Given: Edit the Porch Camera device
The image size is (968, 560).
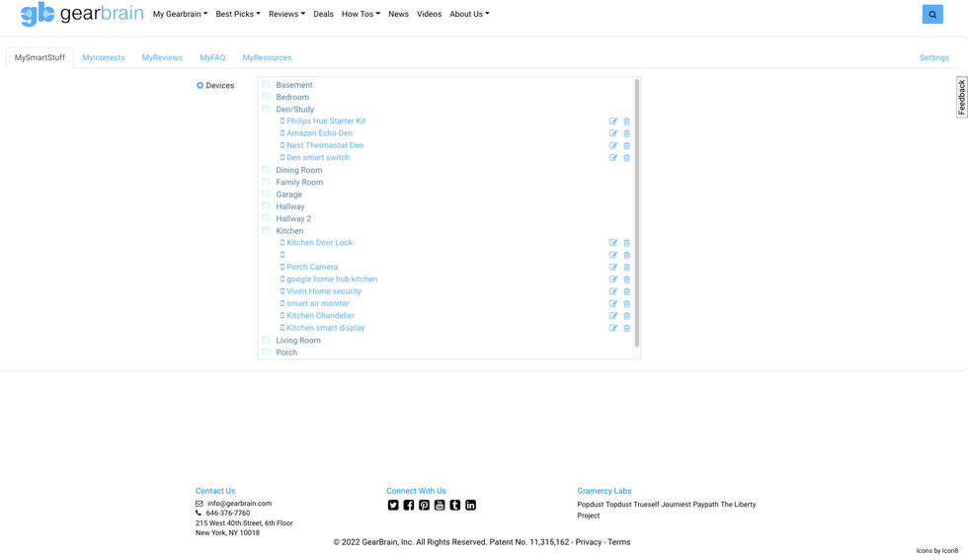Looking at the screenshot, I should [613, 268].
